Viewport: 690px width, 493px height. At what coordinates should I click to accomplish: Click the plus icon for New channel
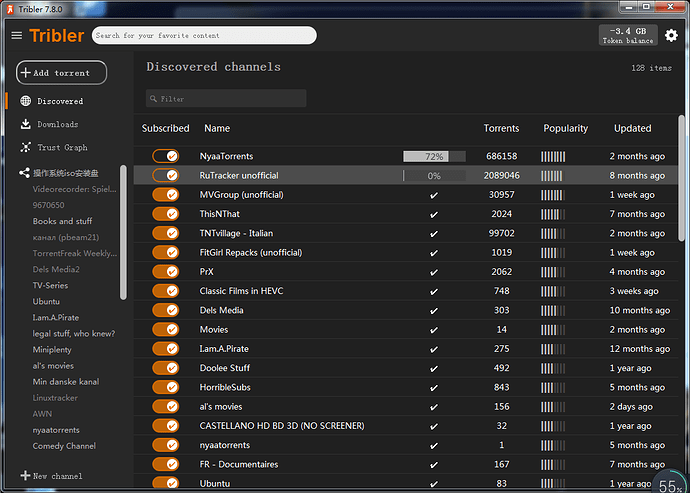(25, 475)
